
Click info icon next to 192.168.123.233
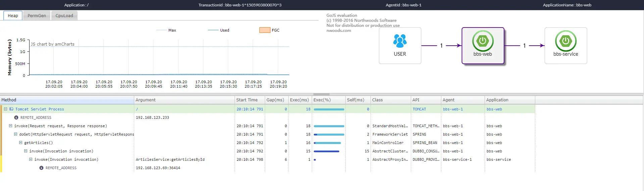click(x=16, y=117)
